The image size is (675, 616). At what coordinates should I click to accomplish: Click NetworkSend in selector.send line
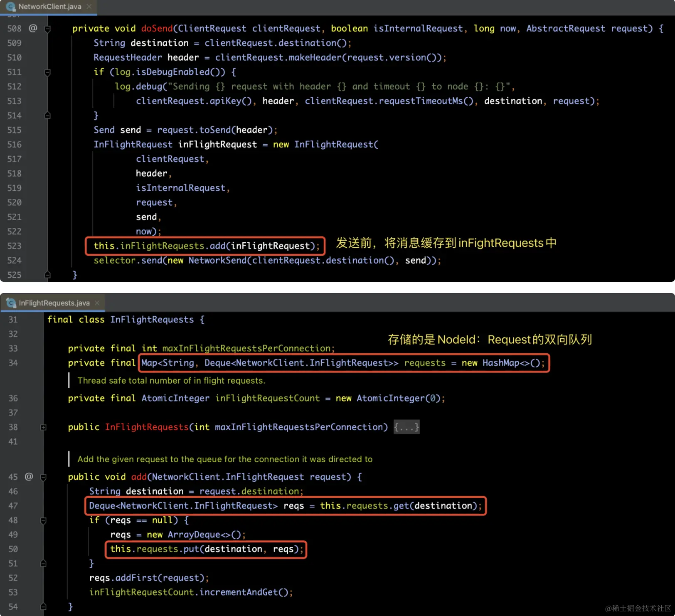(x=217, y=261)
